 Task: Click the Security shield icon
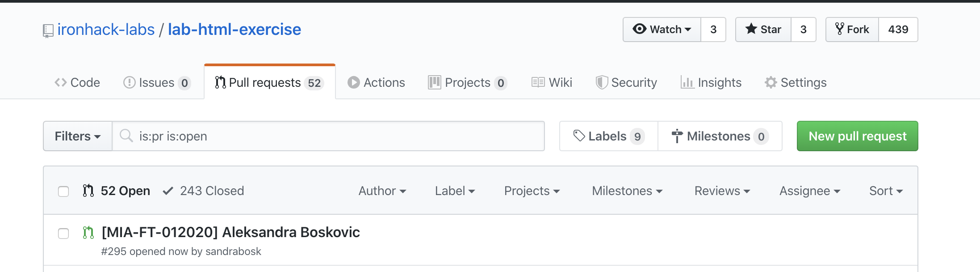coord(602,83)
